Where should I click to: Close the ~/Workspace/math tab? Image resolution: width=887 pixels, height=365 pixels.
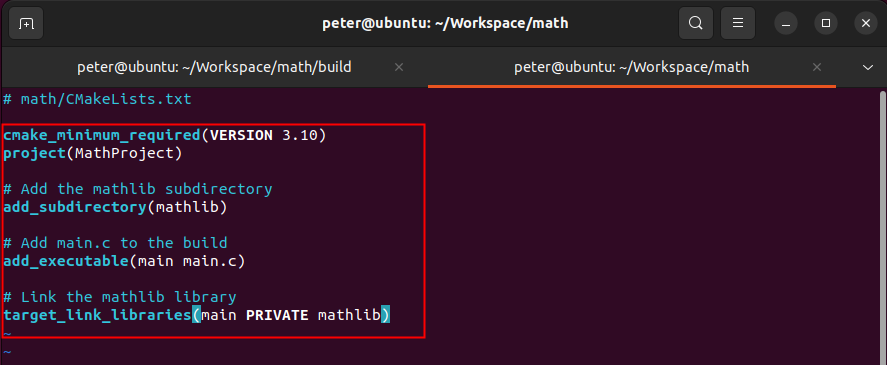click(816, 67)
